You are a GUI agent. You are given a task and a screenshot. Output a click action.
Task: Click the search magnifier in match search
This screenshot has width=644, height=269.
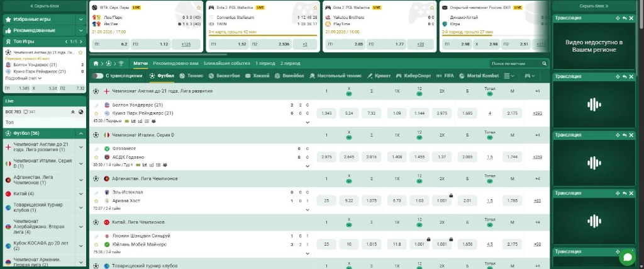(544, 64)
